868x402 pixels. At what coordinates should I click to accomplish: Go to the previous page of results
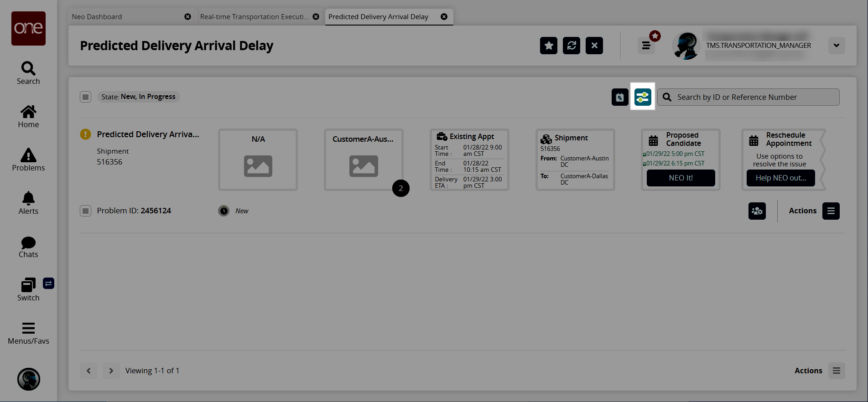tap(88, 371)
